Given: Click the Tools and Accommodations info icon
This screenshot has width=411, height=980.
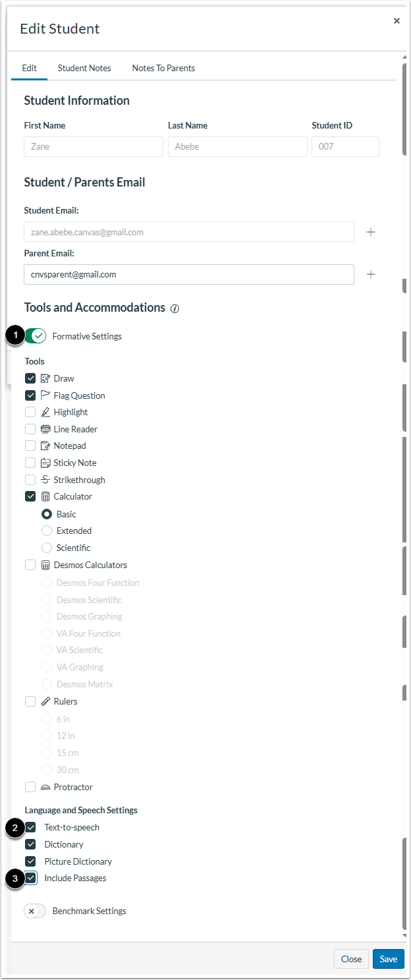Looking at the screenshot, I should 175,308.
